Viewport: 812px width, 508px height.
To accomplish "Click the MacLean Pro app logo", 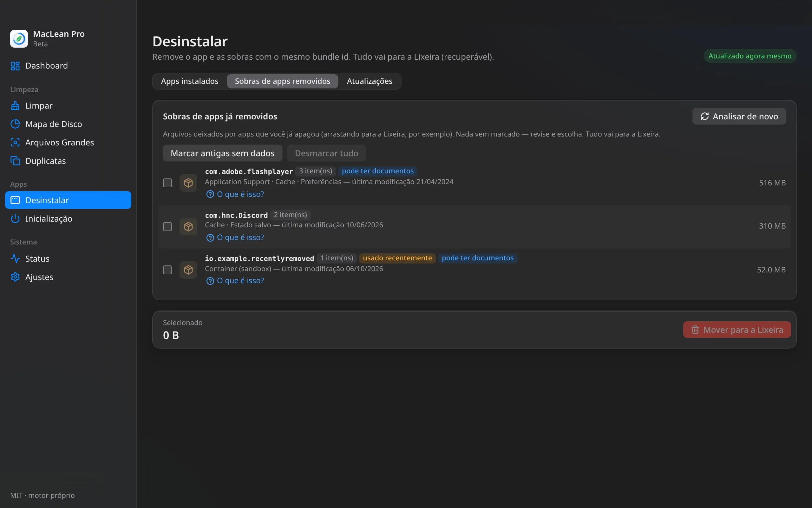I will [19, 39].
